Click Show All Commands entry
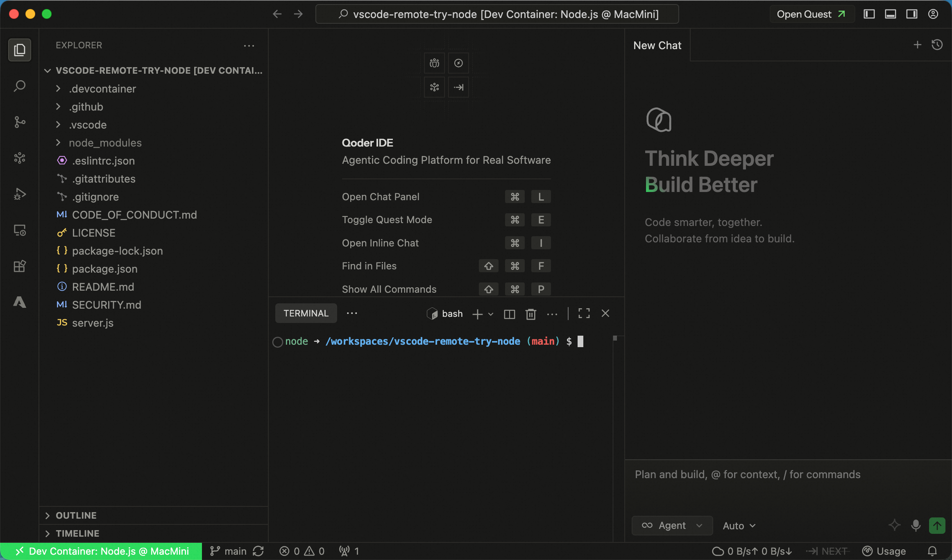The image size is (952, 560). tap(446, 289)
